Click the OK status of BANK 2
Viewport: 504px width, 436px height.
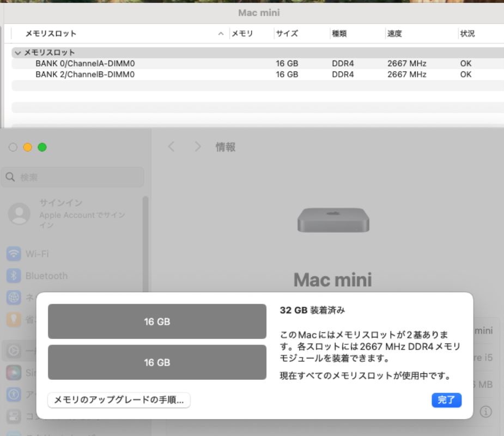click(x=466, y=74)
